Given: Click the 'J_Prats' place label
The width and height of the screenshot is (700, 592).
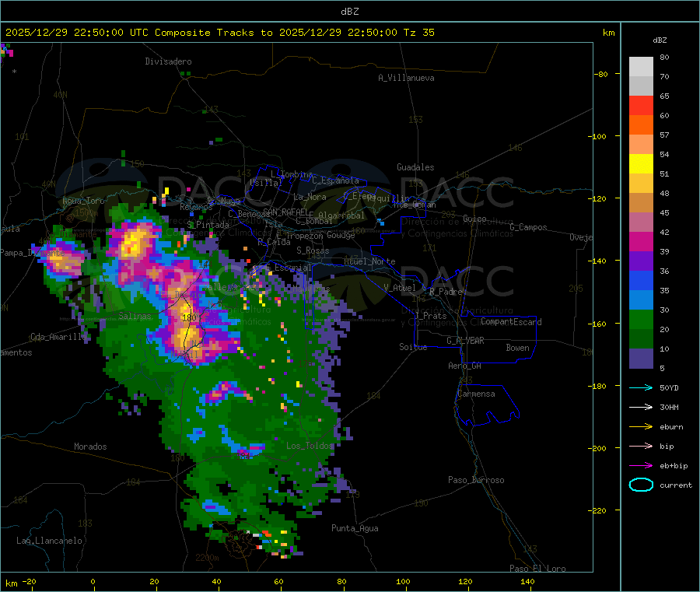Looking at the screenshot, I should pyautogui.click(x=430, y=316).
